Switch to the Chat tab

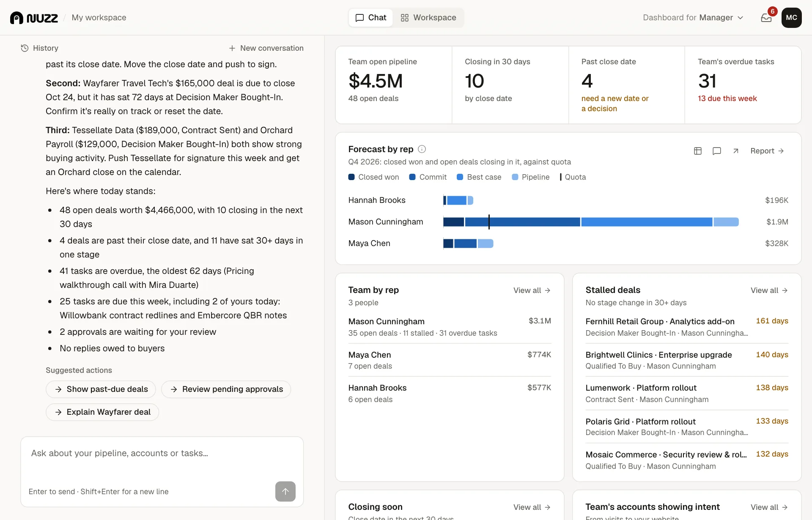pos(371,18)
